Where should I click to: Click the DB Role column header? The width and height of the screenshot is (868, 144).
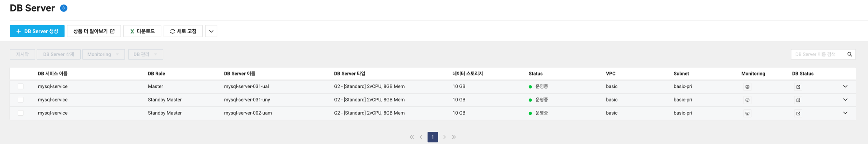pyautogui.click(x=156, y=73)
